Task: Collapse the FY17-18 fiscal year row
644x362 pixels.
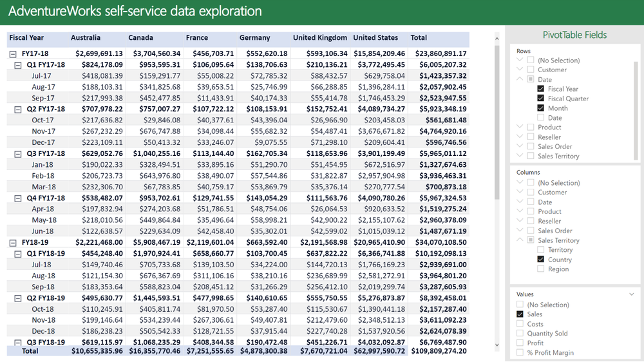Action: (x=13, y=54)
